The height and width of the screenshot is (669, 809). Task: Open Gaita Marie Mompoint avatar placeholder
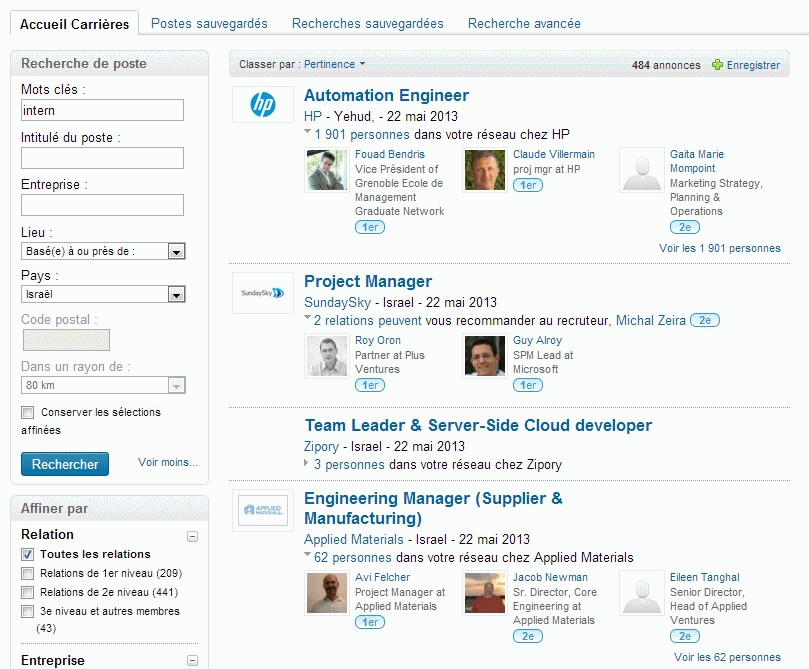[641, 170]
